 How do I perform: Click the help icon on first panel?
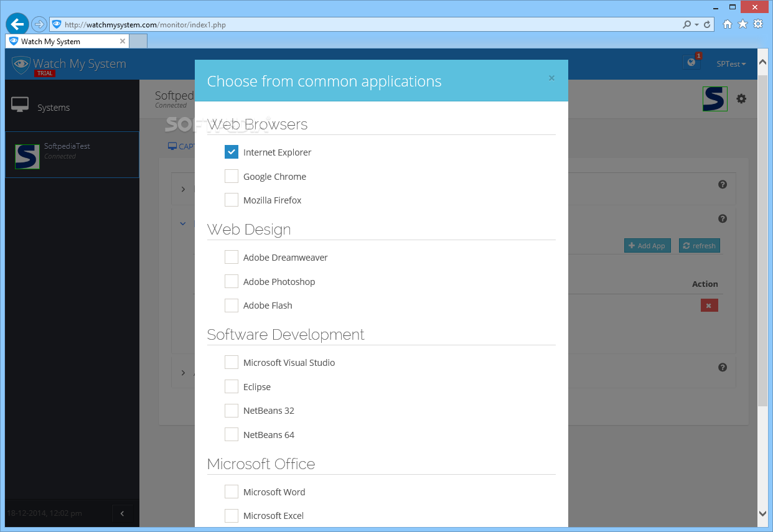[x=723, y=184]
